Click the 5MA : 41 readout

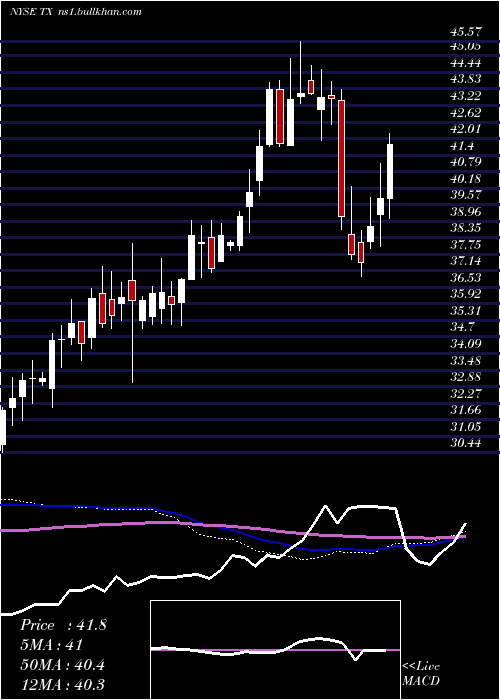pyautogui.click(x=51, y=645)
